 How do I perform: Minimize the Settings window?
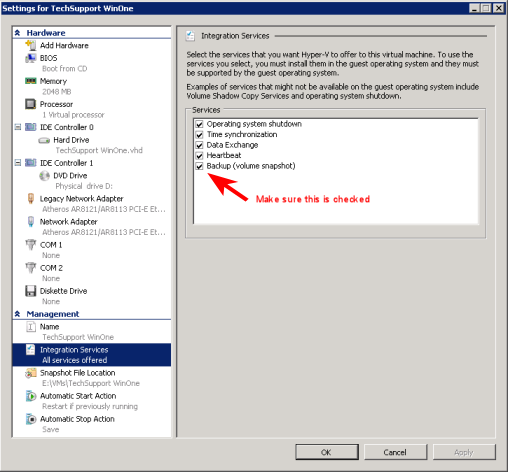(x=474, y=8)
